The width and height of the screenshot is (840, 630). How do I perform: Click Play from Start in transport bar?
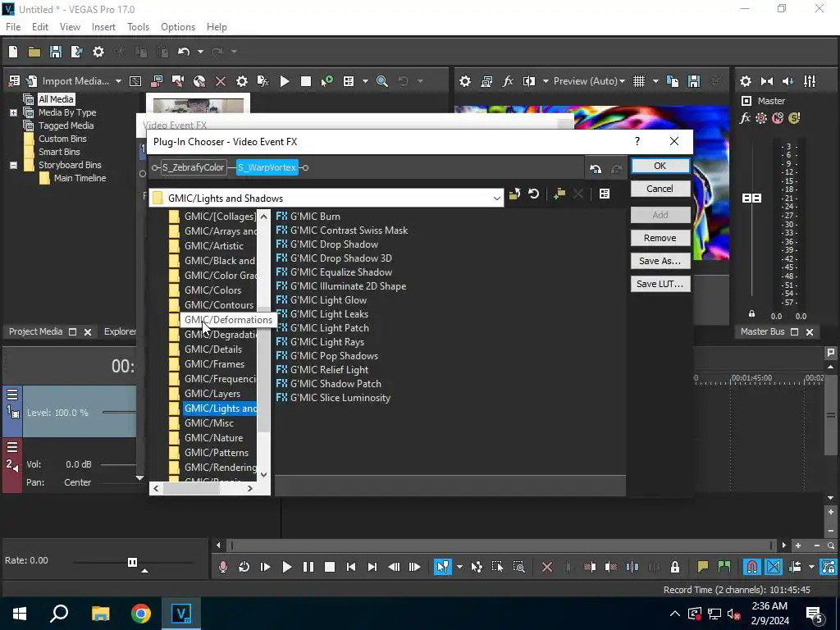[x=265, y=567]
